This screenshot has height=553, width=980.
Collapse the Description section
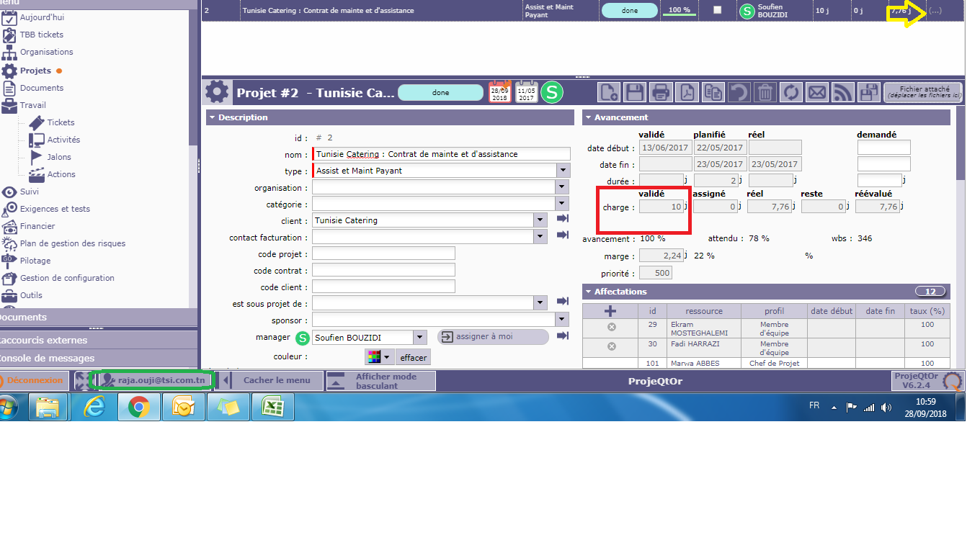[x=212, y=117]
